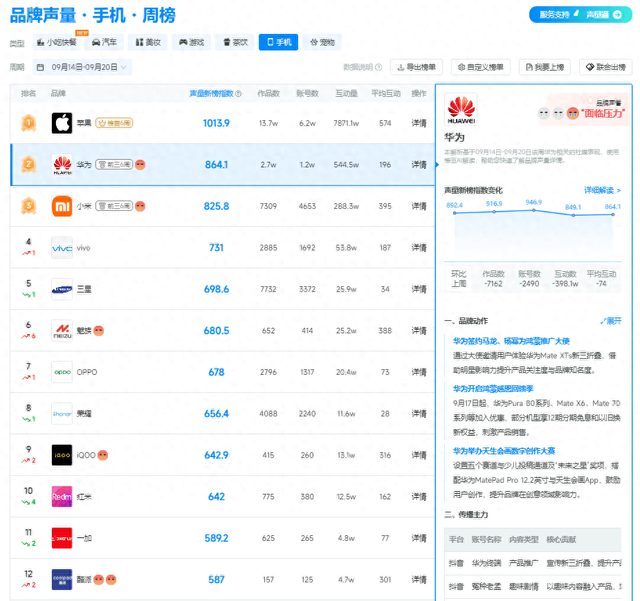Open the 华为开启鸿蒙感恩回馈季 link
Viewport: 640px width, 601px height.
click(493, 388)
